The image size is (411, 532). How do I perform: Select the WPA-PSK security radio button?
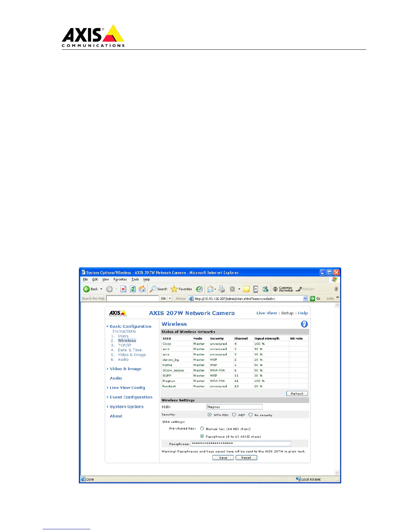tap(210, 415)
